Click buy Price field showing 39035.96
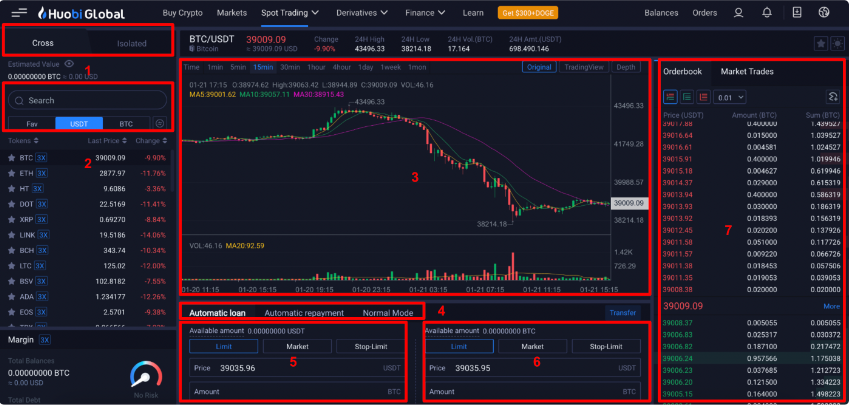This screenshot has width=851, height=407. coord(297,368)
